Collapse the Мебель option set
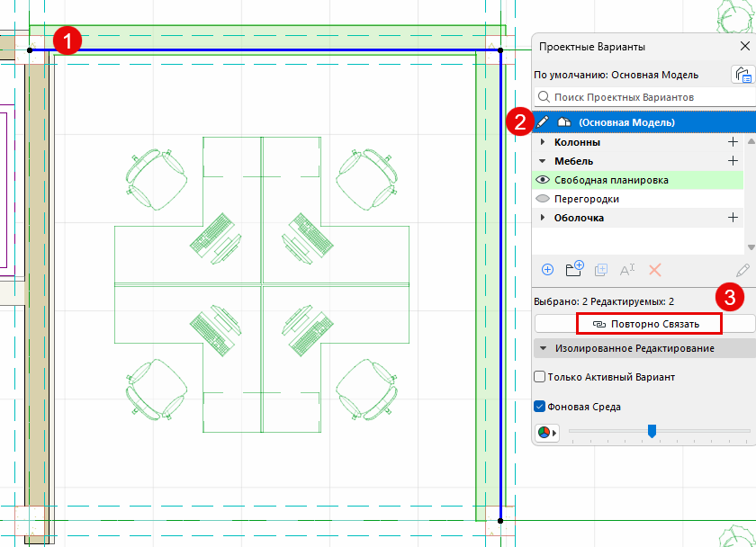This screenshot has height=547, width=756. 543,161
